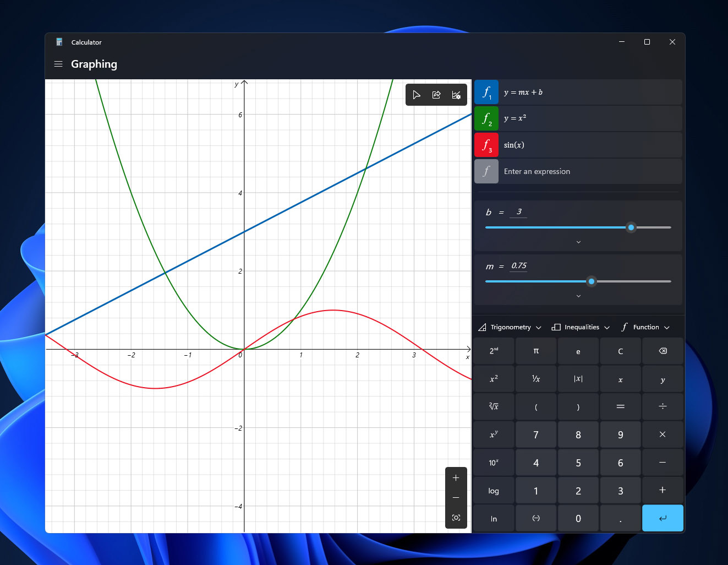Image resolution: width=728 pixels, height=565 pixels.
Task: Hide the sin(x) graph via f3 button
Action: 486,145
